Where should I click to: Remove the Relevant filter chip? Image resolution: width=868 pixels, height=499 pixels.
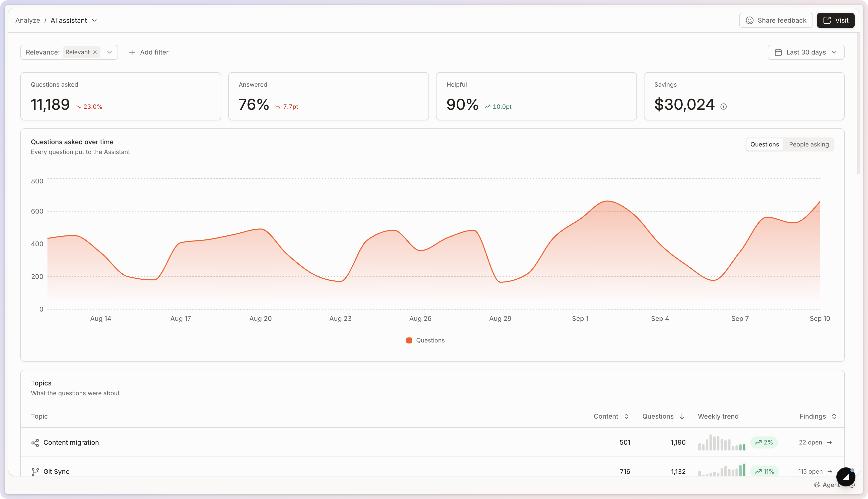[95, 53]
